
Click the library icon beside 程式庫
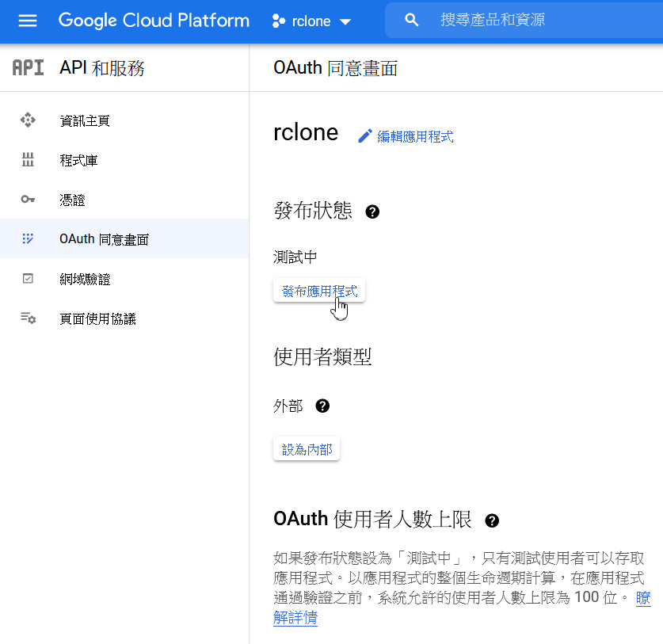[28, 159]
